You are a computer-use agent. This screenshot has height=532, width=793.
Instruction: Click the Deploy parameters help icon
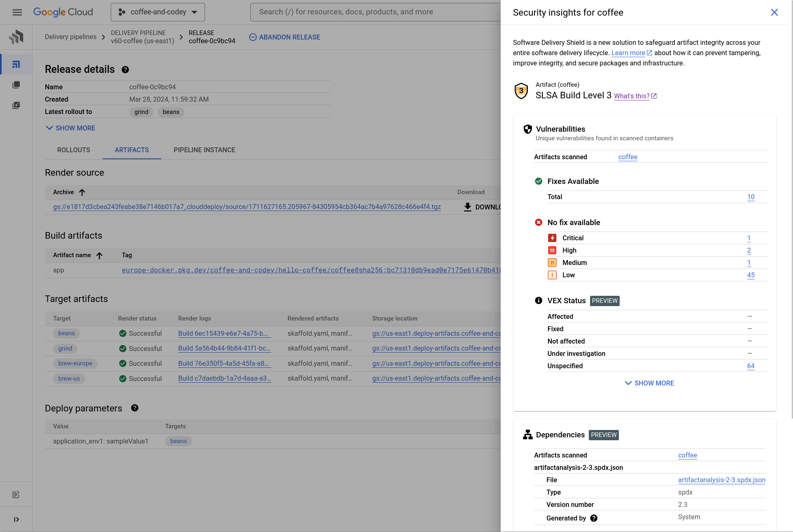134,409
